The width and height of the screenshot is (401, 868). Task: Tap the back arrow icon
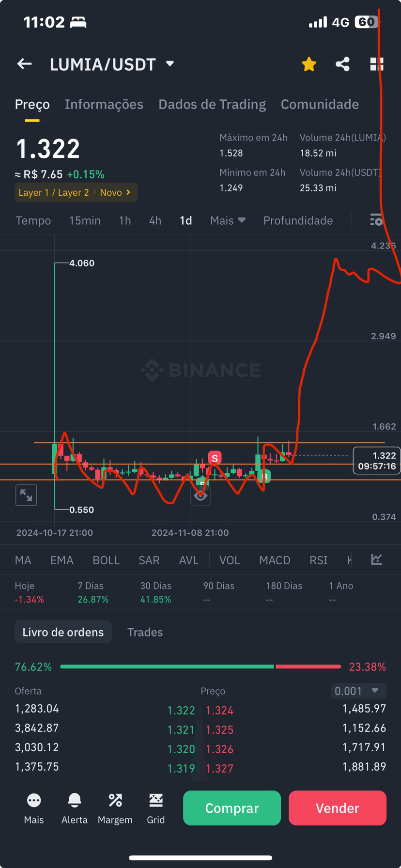(24, 64)
